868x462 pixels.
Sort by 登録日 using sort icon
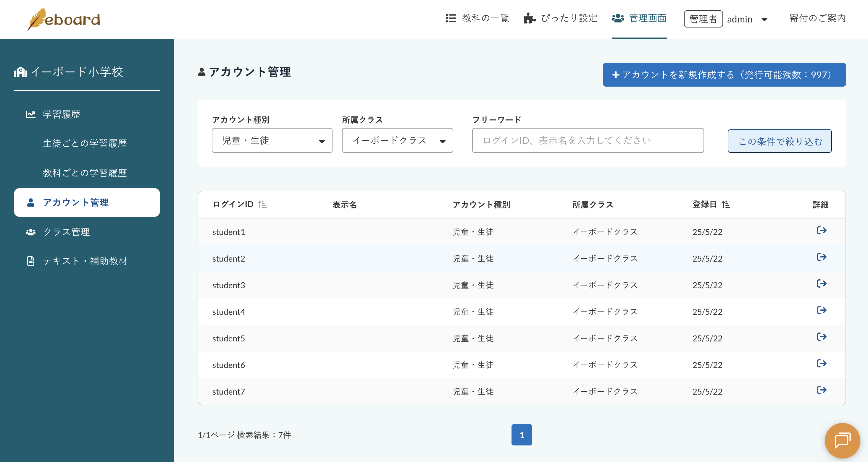pyautogui.click(x=726, y=205)
